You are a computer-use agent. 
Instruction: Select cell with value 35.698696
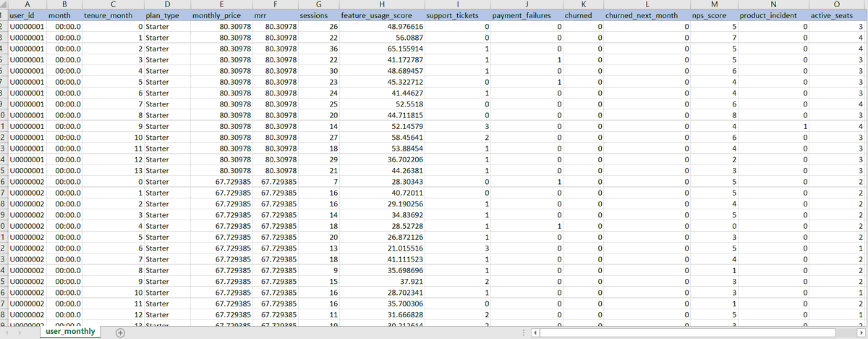click(381, 271)
